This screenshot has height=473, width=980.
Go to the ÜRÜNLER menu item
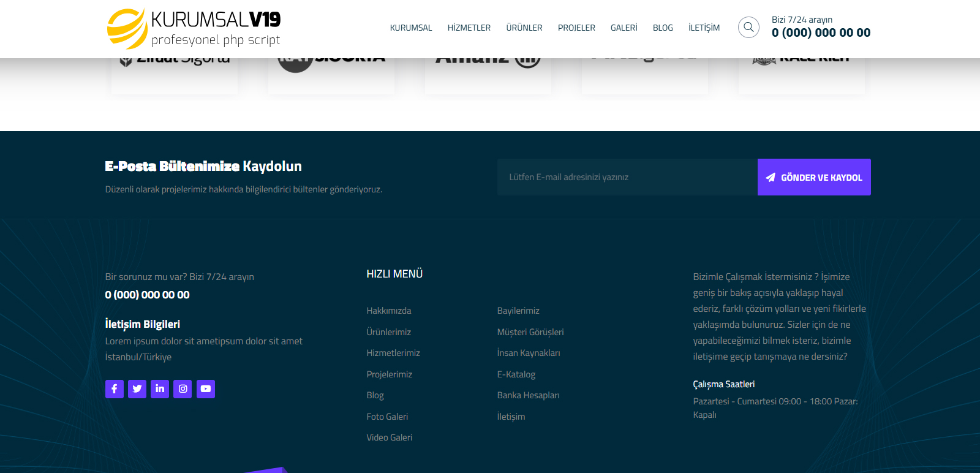pos(524,28)
